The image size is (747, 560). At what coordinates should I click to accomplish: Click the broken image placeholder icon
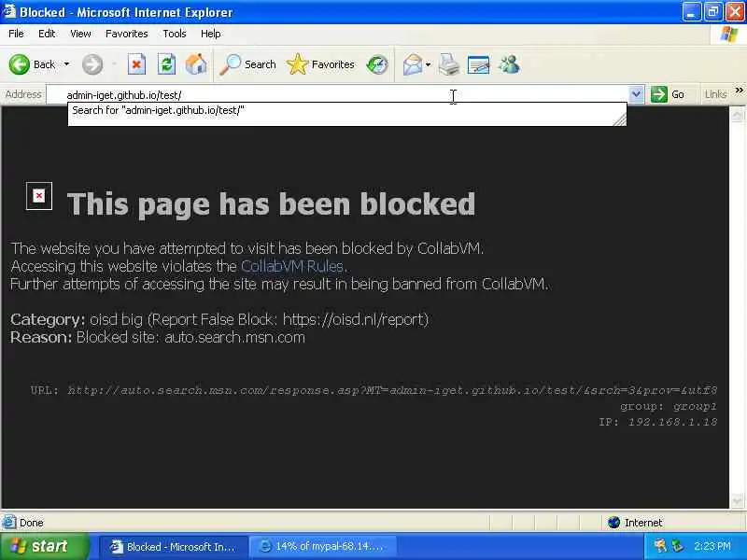coord(39,196)
